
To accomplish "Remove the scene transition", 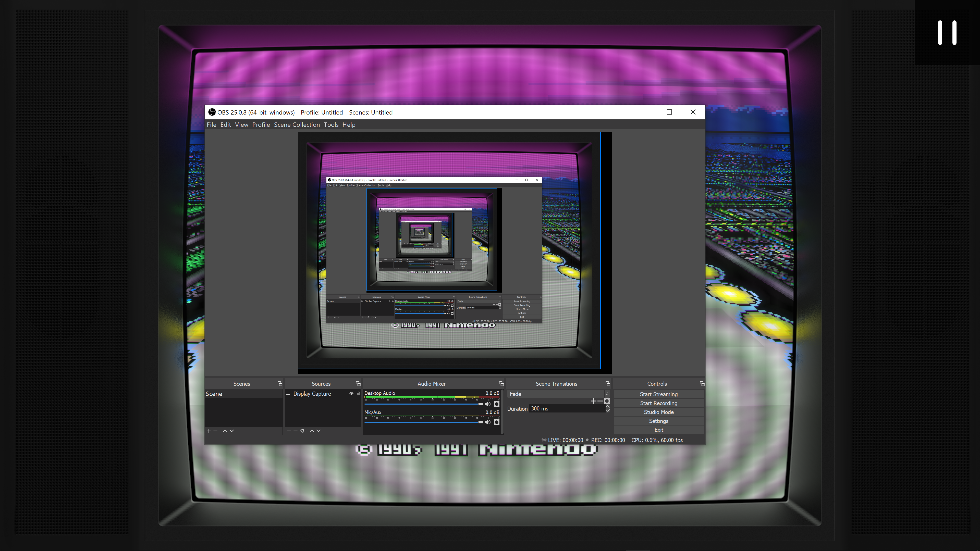I will tap(600, 401).
